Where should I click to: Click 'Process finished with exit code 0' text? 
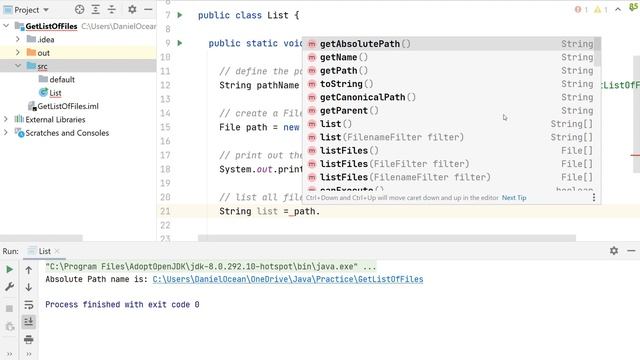click(x=122, y=304)
